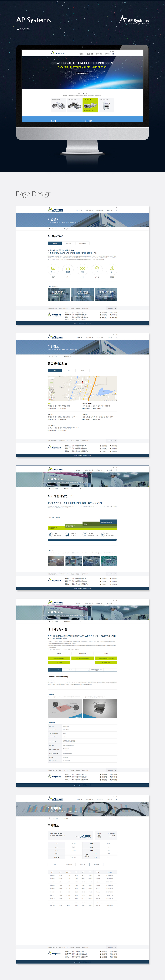The width and height of the screenshot is (165, 980).
Task: Click third news thumbnail on 기업정보 page
Action: click(x=106, y=294)
